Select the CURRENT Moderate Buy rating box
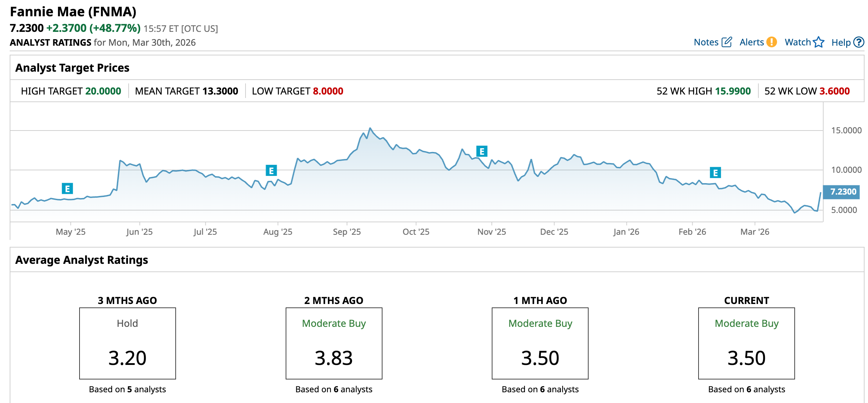The width and height of the screenshot is (868, 403). point(746,343)
